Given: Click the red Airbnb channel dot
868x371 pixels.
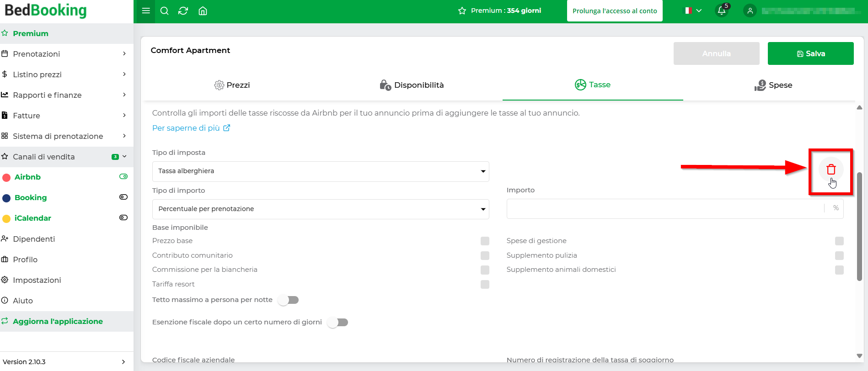Looking at the screenshot, I should pos(6,178).
